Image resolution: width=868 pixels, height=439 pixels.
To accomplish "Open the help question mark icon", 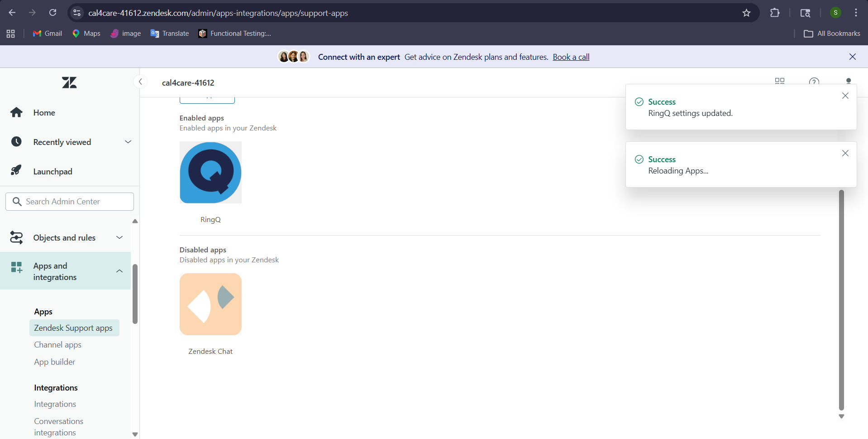I will [814, 82].
